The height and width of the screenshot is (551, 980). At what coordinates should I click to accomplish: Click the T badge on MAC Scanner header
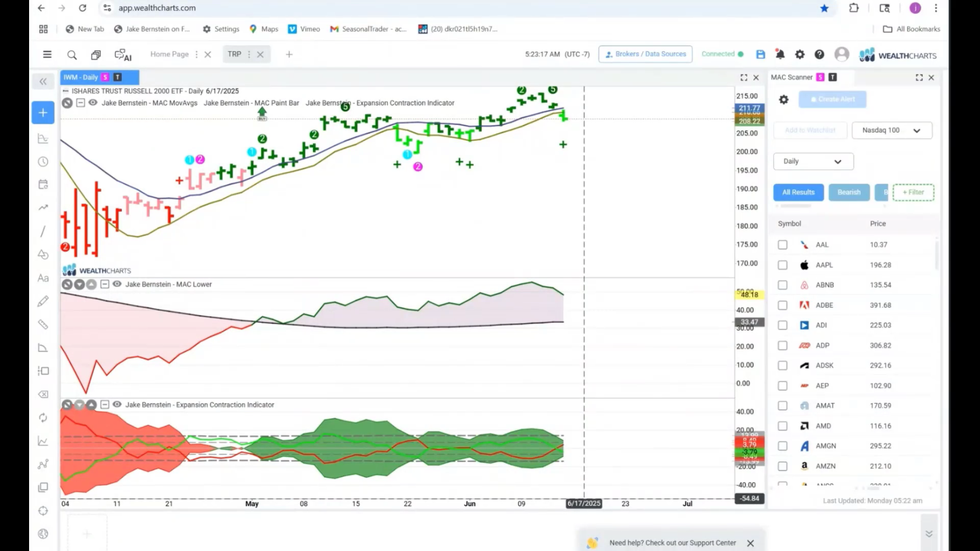tap(832, 77)
